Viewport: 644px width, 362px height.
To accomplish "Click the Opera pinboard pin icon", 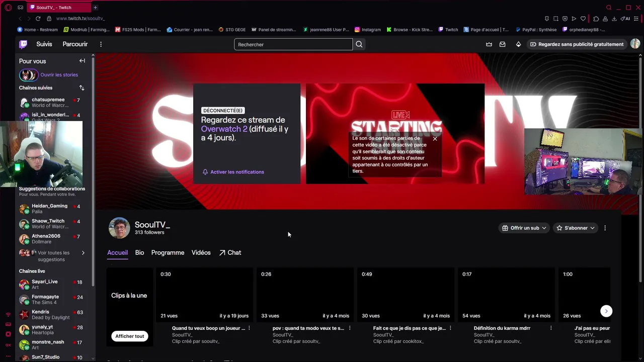I will pyautogui.click(x=547, y=19).
